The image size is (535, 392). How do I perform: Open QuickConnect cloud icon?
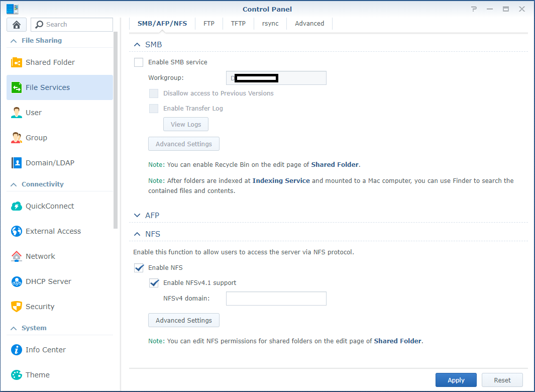tap(17, 206)
